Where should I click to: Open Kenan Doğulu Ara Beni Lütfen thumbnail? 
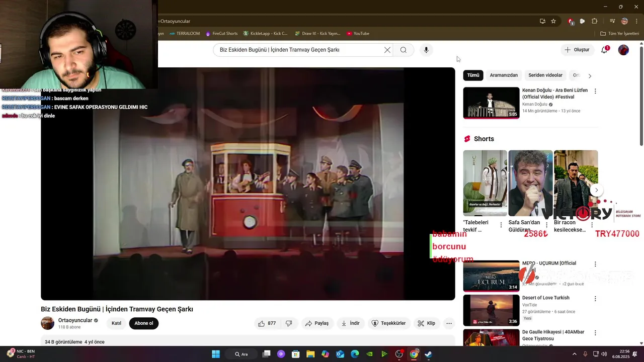[491, 103]
